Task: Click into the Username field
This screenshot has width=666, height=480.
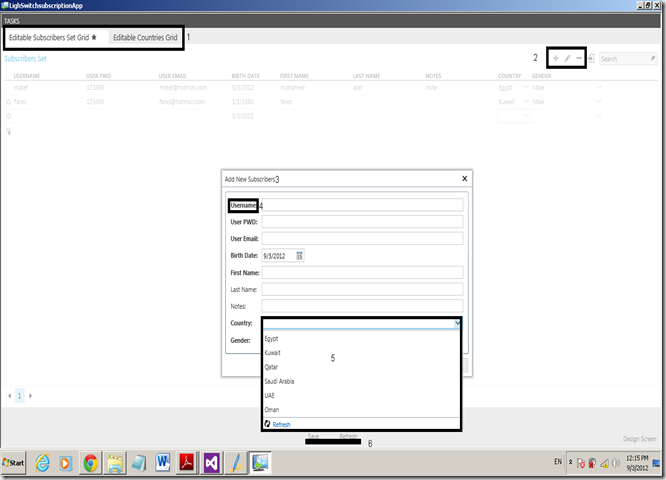Action: tap(362, 205)
